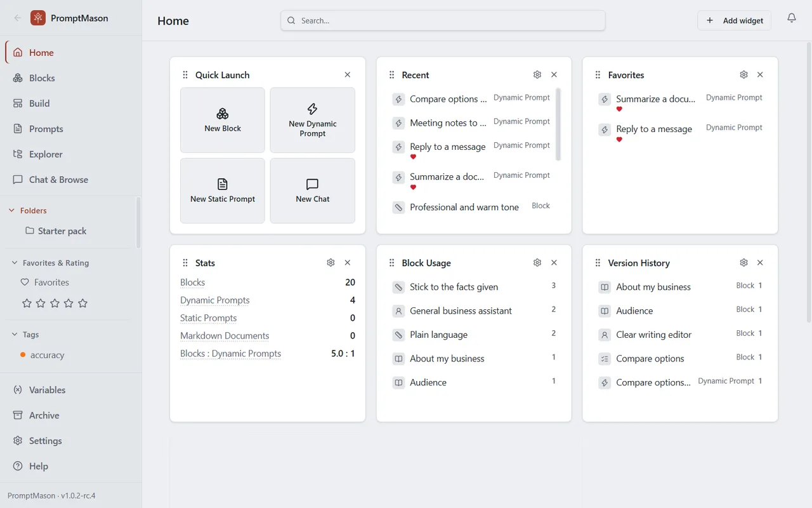Click the Version History drag handle
This screenshot has width=812, height=508.
(x=598, y=263)
